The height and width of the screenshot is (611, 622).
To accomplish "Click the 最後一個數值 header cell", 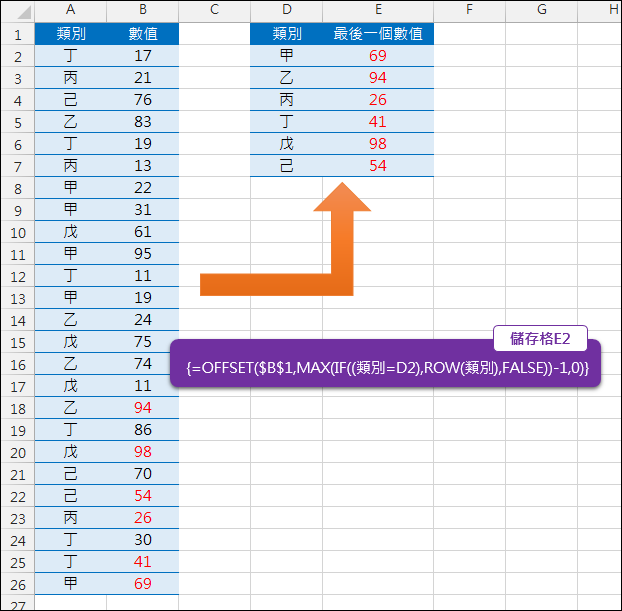I will coord(378,34).
